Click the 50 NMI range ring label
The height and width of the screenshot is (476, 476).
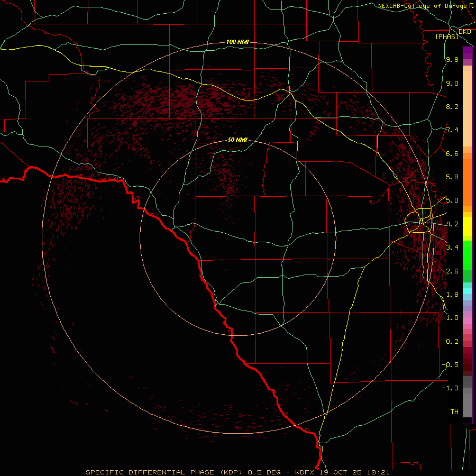pyautogui.click(x=237, y=140)
